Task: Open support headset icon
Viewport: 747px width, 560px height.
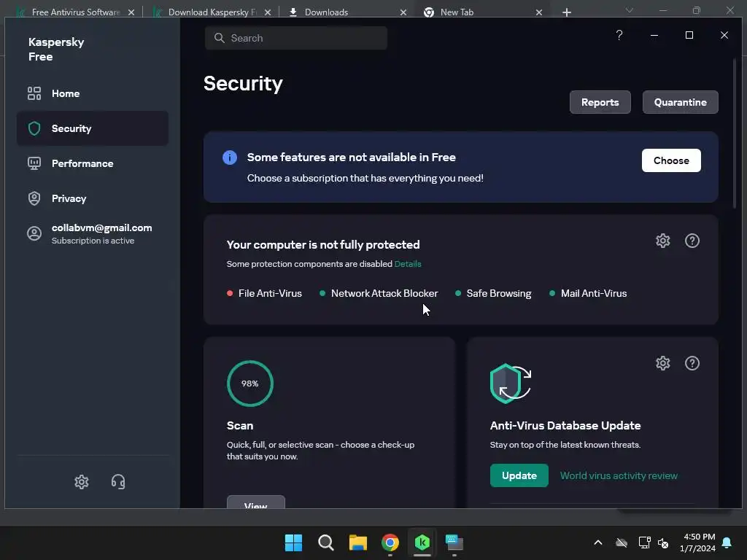Action: coord(118,482)
